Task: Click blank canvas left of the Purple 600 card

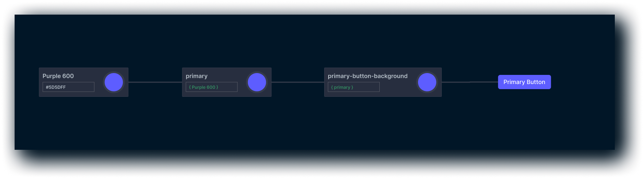Action: click(26, 82)
